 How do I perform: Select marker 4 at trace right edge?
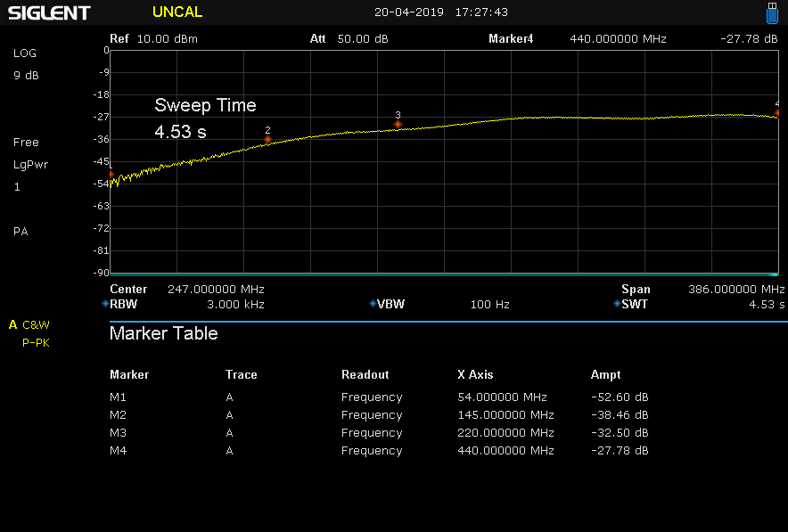pyautogui.click(x=776, y=113)
